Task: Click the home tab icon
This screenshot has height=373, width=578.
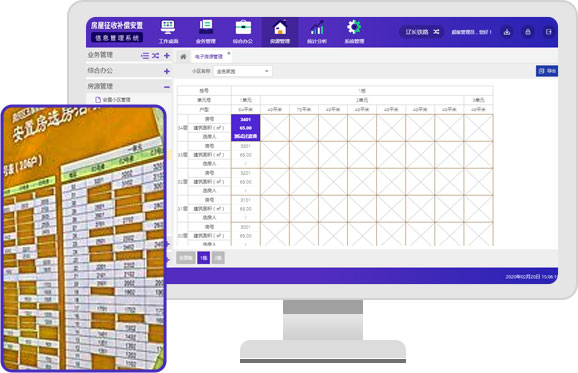Action: [x=183, y=57]
